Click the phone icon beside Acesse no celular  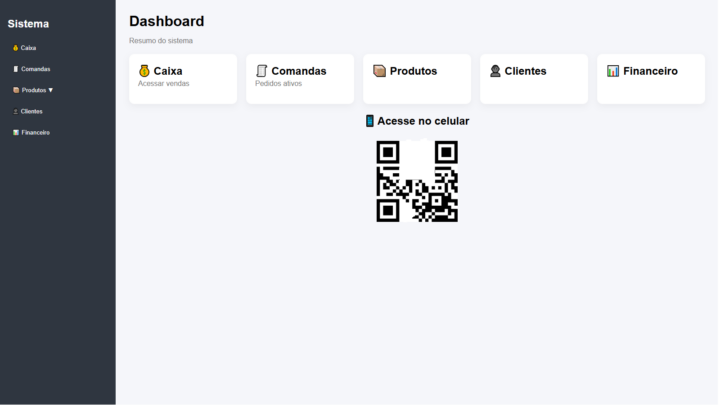369,121
